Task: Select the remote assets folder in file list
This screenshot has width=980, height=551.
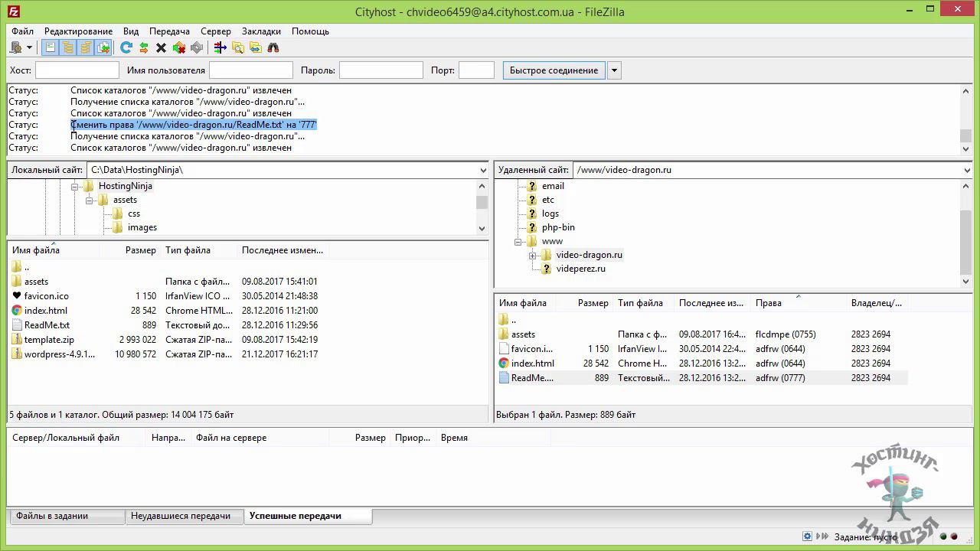Action: tap(523, 334)
